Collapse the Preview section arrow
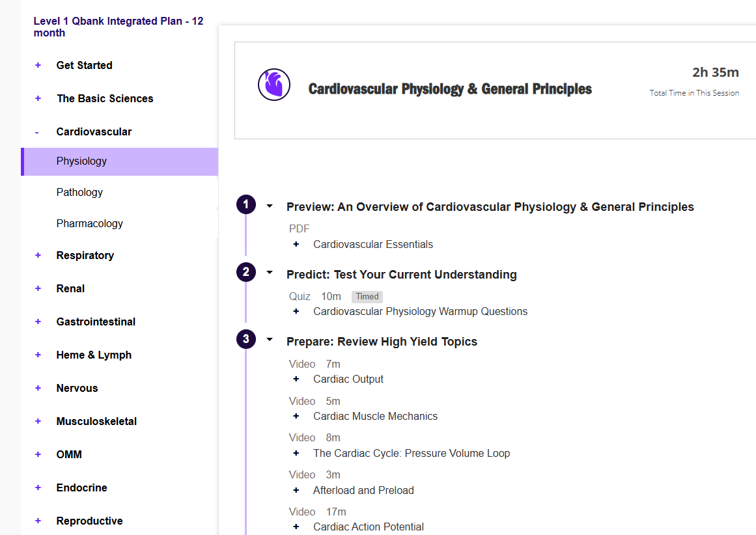This screenshot has height=535, width=756. [270, 206]
